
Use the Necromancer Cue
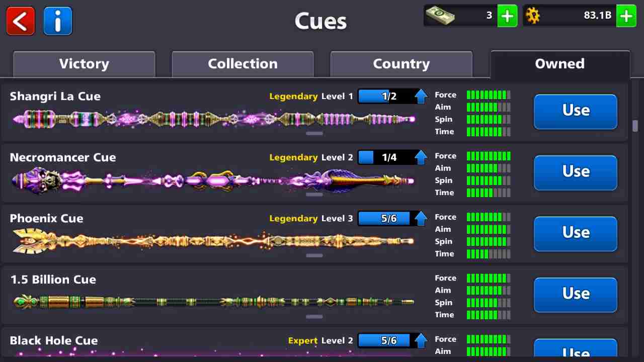[x=576, y=172]
